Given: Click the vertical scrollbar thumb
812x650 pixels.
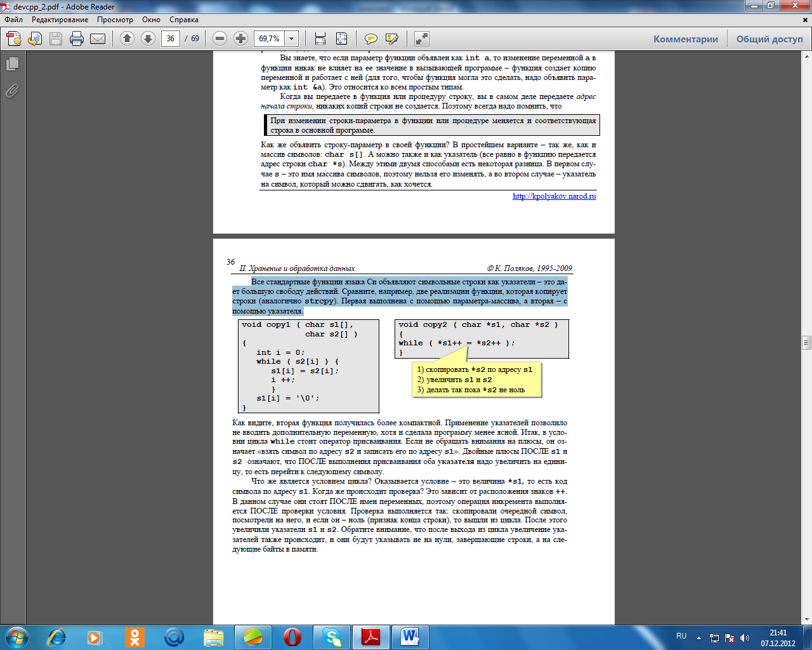Looking at the screenshot, I should (807, 343).
